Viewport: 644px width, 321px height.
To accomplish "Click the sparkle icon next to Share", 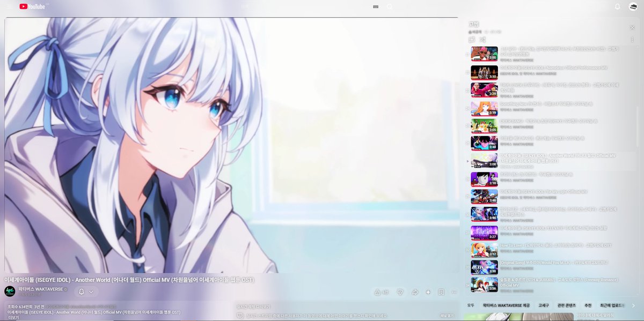I will click(x=428, y=292).
